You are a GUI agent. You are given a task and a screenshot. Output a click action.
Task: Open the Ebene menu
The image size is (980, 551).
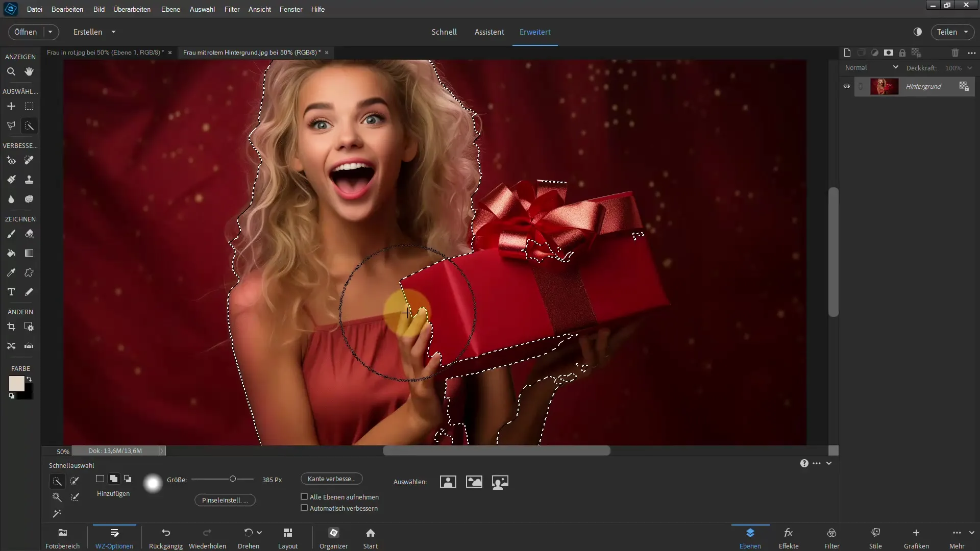point(170,9)
